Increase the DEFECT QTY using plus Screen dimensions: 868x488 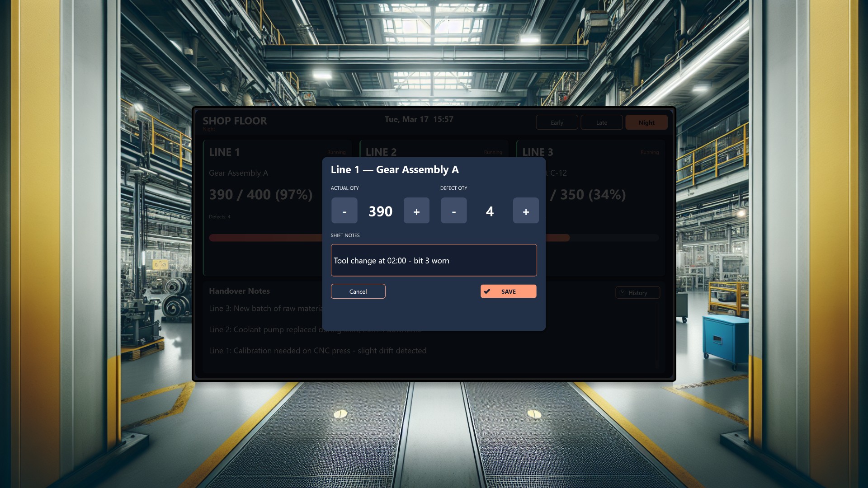coord(525,211)
